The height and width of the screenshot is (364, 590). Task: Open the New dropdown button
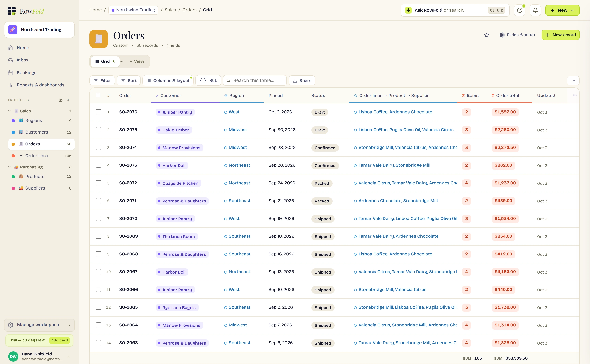(562, 10)
